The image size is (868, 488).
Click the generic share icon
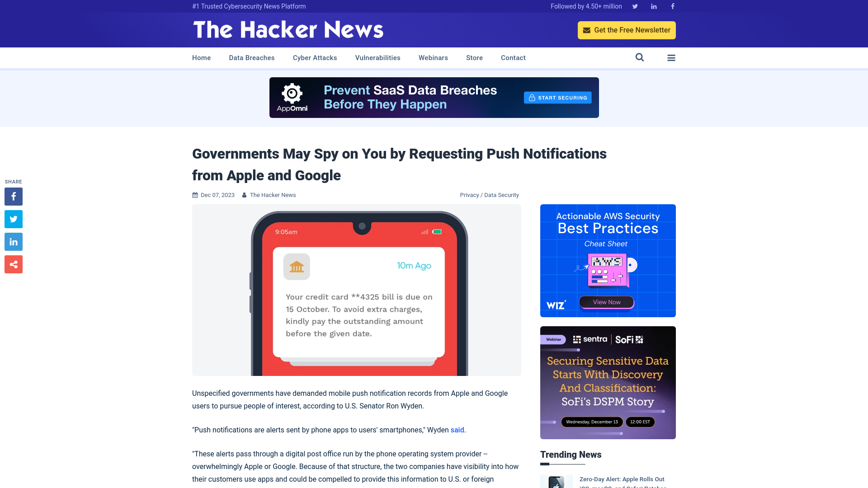(13, 264)
